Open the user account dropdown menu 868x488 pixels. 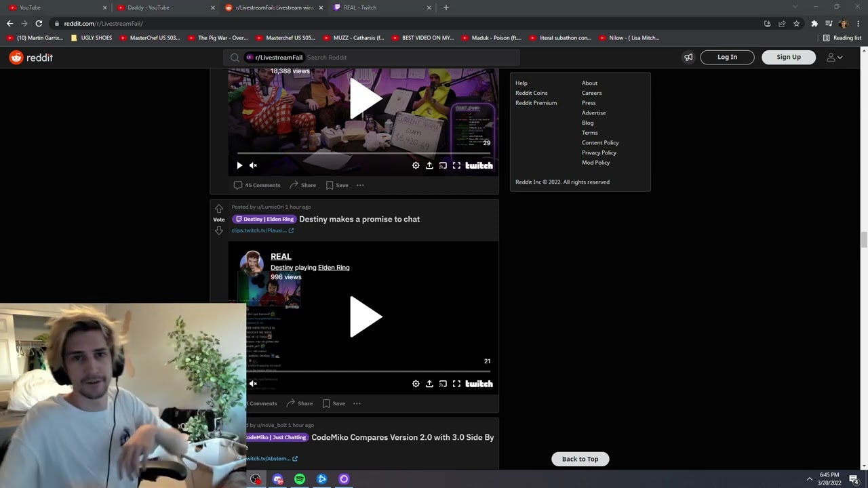(834, 58)
